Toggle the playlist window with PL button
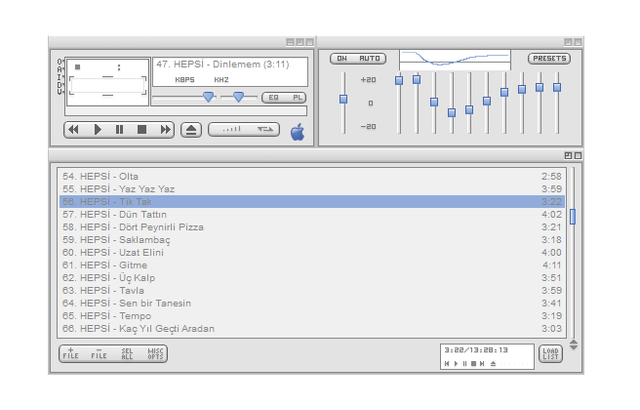Screen dimensions: 640x410 297,98
